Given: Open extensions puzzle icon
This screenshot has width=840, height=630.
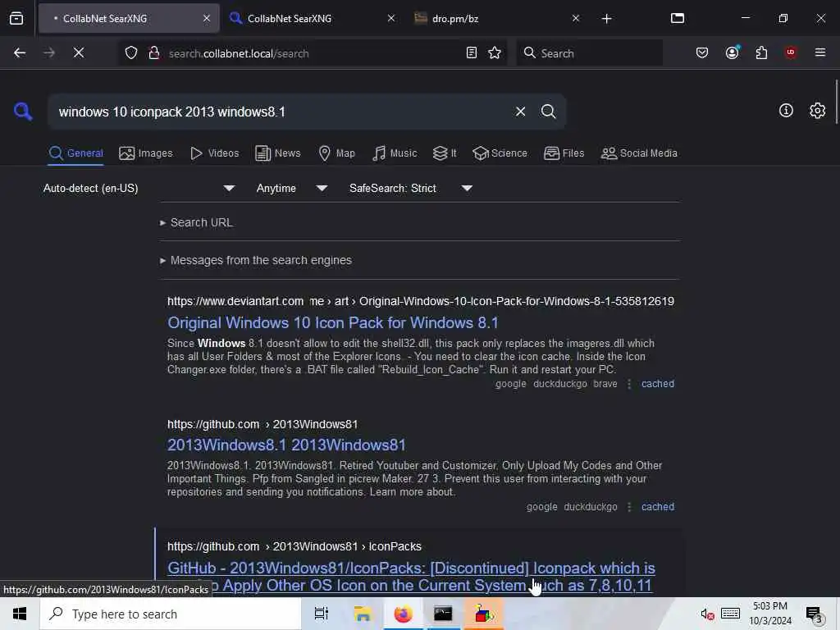Looking at the screenshot, I should (x=761, y=52).
